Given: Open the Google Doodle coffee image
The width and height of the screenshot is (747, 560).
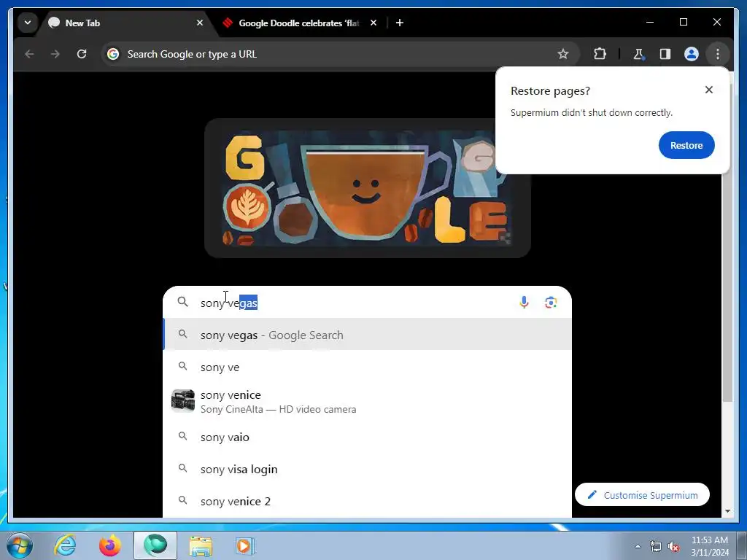Looking at the screenshot, I should click(368, 189).
